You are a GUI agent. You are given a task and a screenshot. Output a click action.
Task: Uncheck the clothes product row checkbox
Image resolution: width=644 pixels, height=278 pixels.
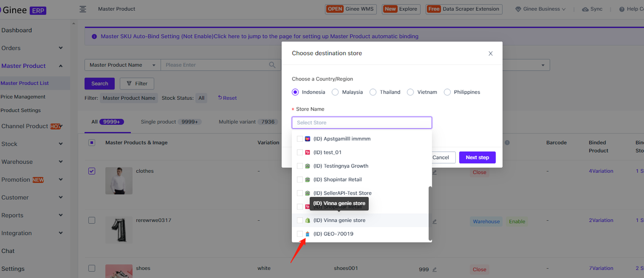click(x=92, y=171)
